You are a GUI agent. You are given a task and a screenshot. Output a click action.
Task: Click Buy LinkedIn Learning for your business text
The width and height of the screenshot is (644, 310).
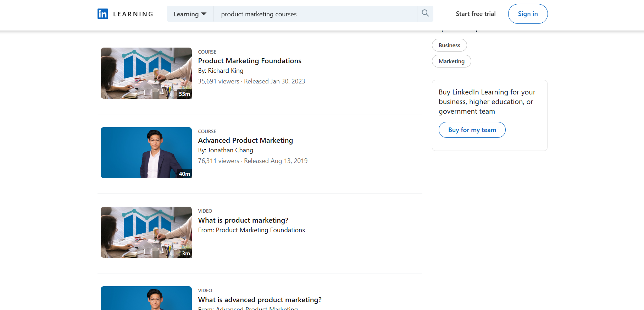coord(487,102)
